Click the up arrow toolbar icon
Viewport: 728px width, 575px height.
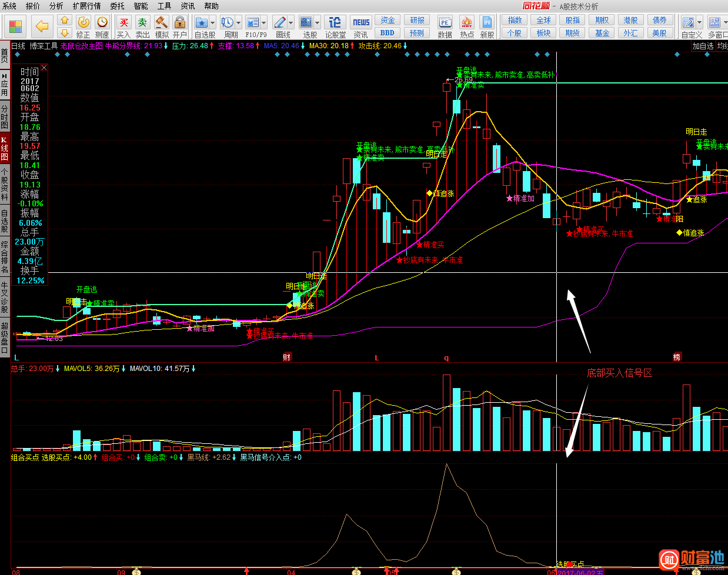click(x=65, y=21)
